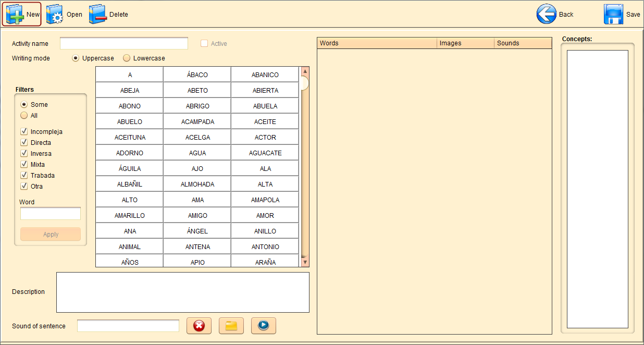
Task: Toggle the Active checkbox
Action: pyautogui.click(x=204, y=43)
